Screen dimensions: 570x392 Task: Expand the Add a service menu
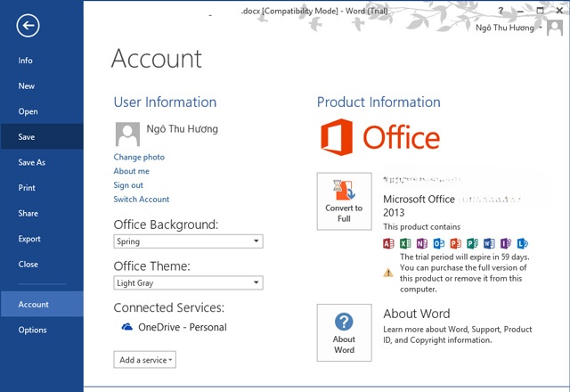pos(144,360)
